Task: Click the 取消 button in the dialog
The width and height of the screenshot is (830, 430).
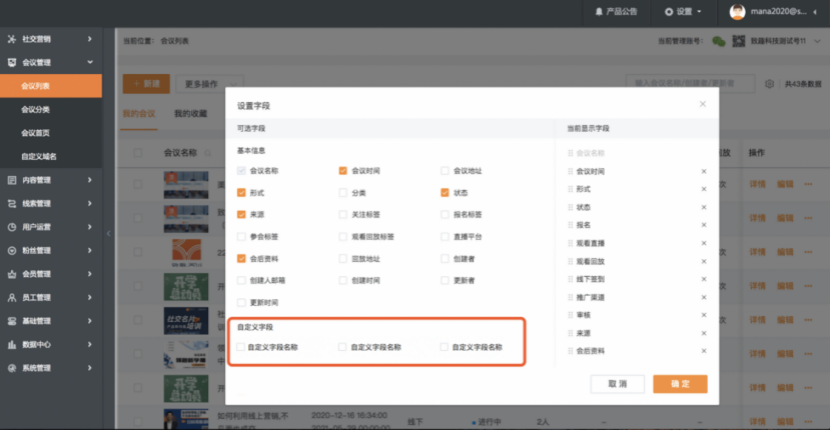Action: click(617, 384)
